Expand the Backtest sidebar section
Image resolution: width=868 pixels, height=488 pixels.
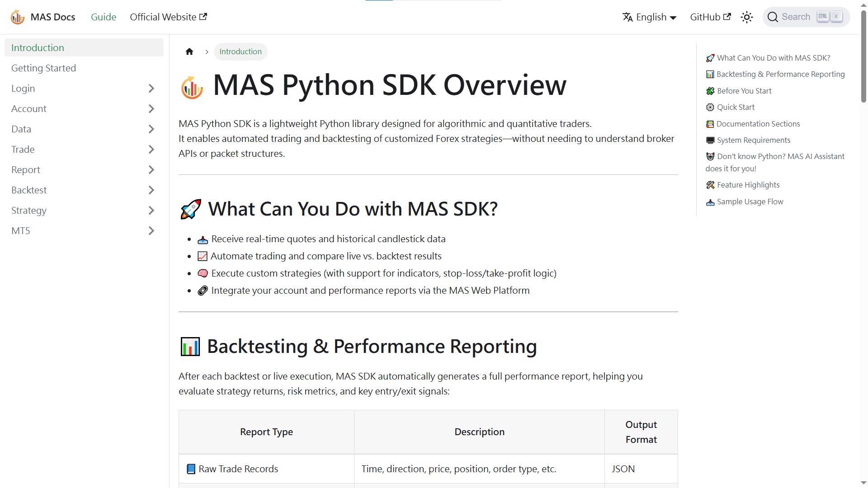(x=151, y=190)
